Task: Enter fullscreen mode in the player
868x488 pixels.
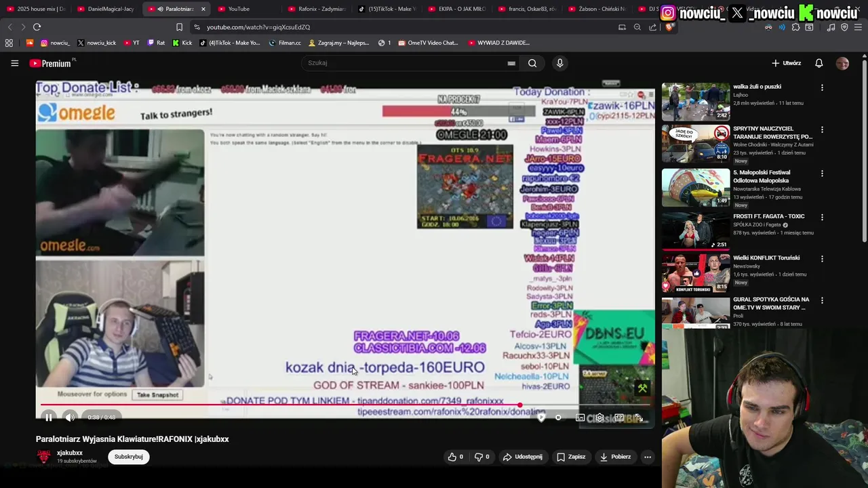Action: click(638, 418)
